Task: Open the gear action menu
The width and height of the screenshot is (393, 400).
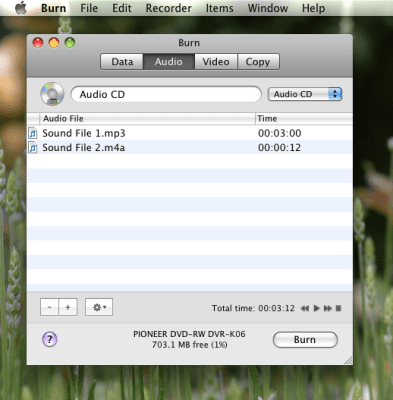Action: pyautogui.click(x=99, y=307)
